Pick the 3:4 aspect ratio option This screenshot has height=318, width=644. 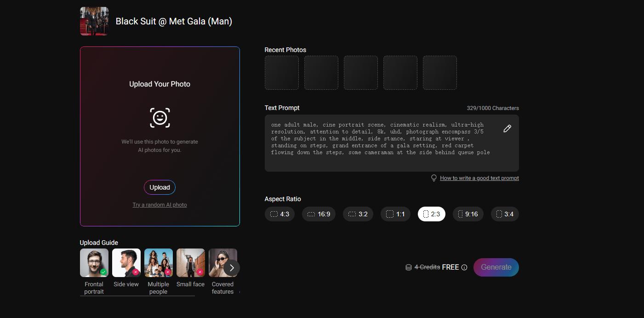tap(505, 214)
